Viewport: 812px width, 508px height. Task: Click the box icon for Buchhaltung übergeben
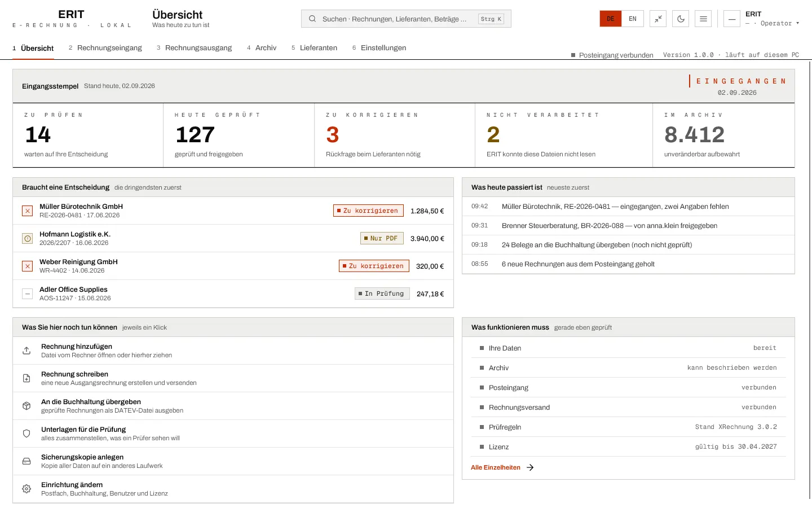27,406
